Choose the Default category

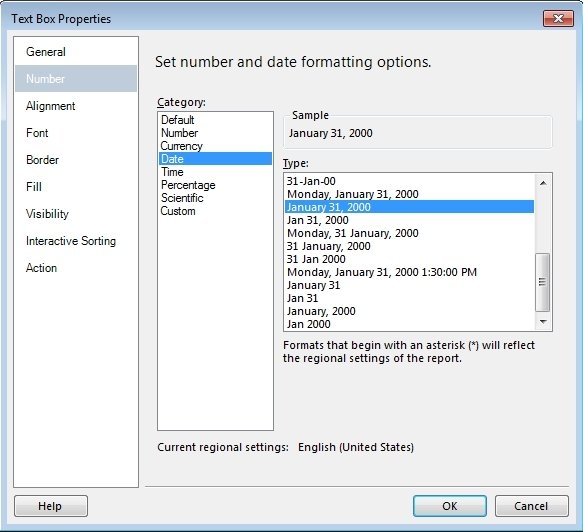point(215,120)
